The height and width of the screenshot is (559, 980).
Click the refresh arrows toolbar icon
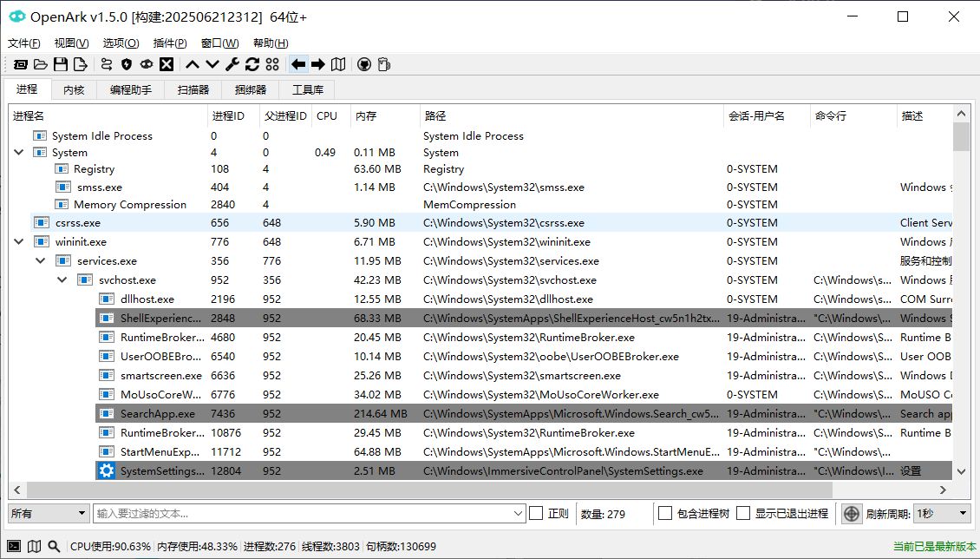coord(252,64)
